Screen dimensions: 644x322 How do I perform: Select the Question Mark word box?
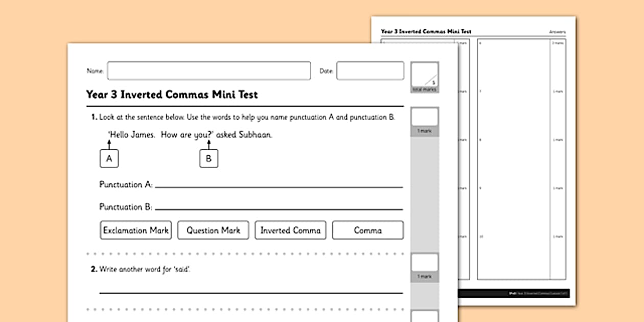point(213,231)
